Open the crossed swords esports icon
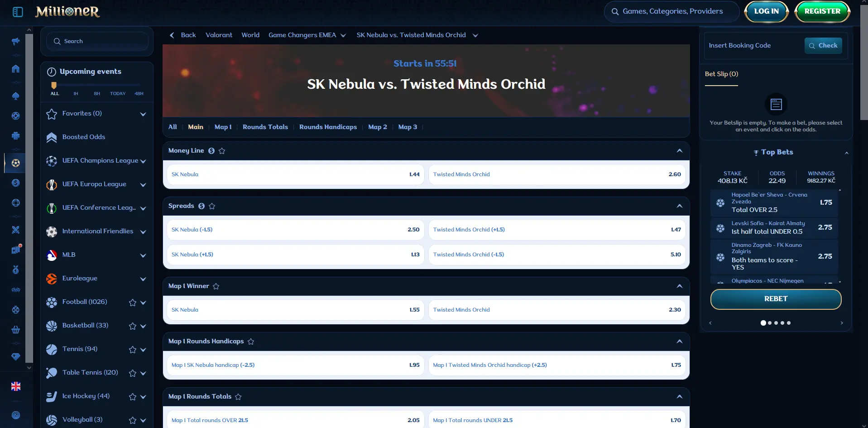 click(16, 230)
